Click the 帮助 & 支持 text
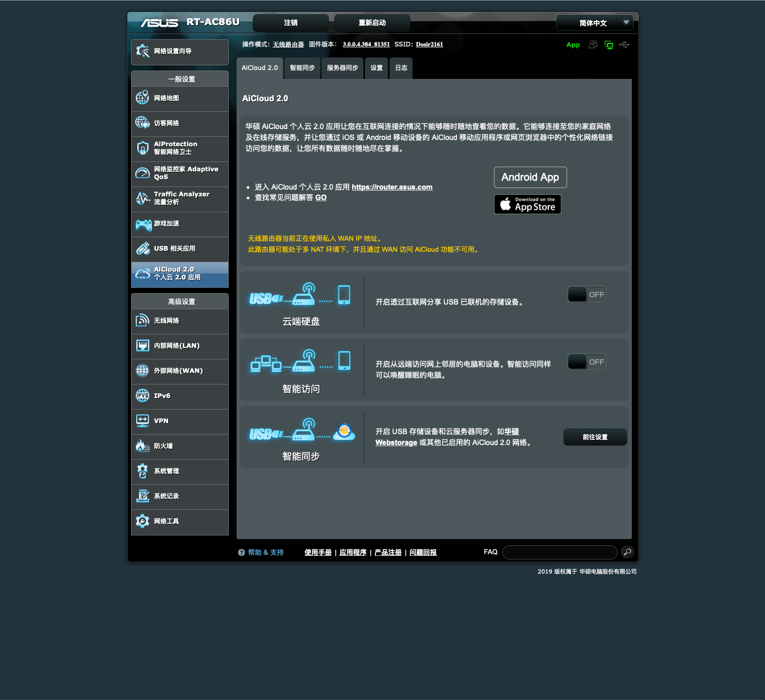Viewport: 765px width, 700px height. (x=266, y=553)
